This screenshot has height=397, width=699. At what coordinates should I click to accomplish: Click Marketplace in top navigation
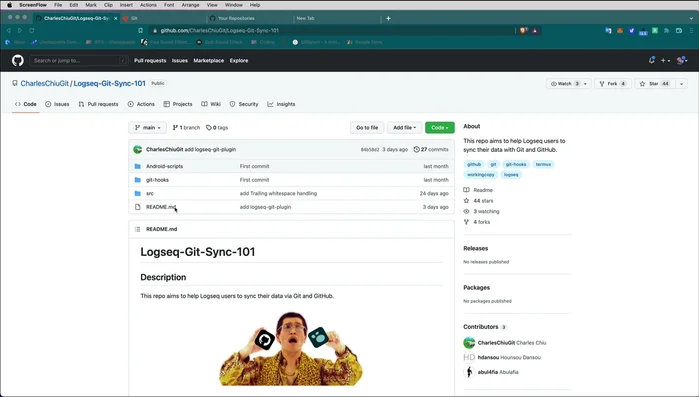point(209,61)
